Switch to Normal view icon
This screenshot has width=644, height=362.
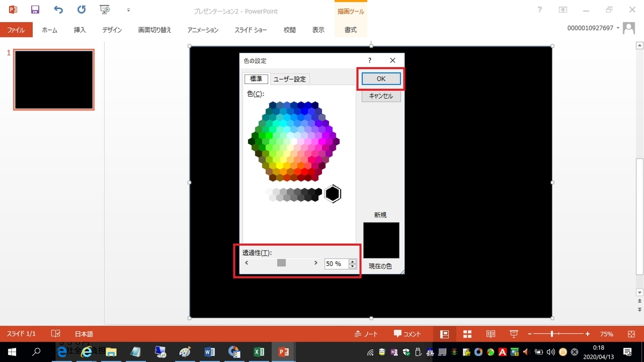pyautogui.click(x=444, y=334)
